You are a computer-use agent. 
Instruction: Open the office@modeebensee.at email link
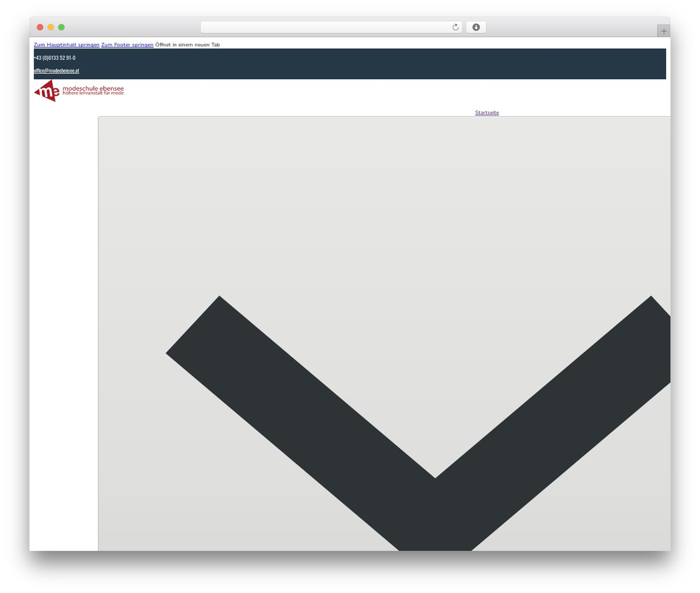(56, 71)
